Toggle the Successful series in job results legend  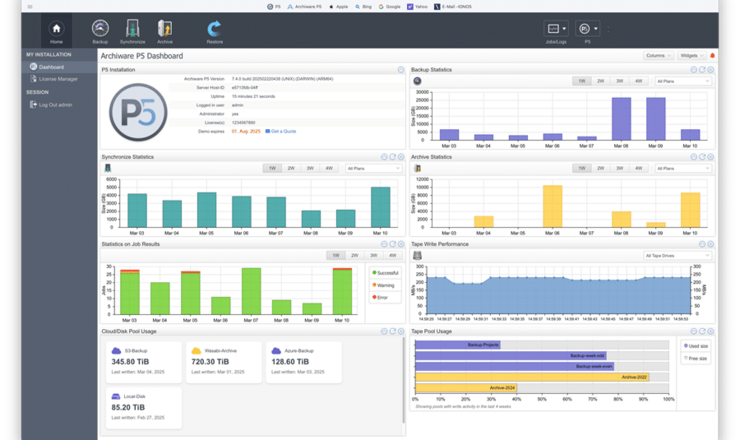tap(383, 272)
